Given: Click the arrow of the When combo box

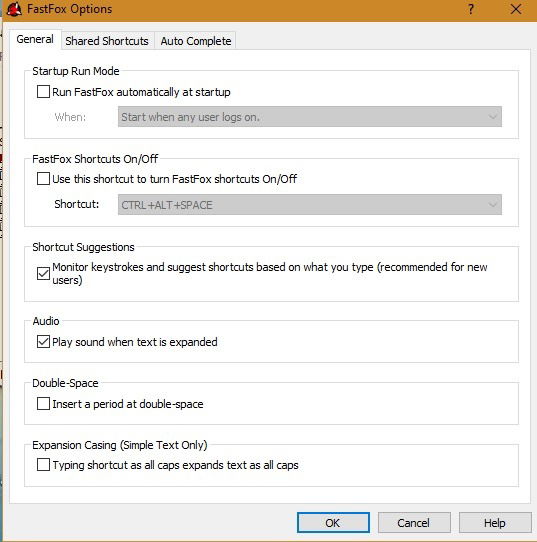Looking at the screenshot, I should coord(493,117).
